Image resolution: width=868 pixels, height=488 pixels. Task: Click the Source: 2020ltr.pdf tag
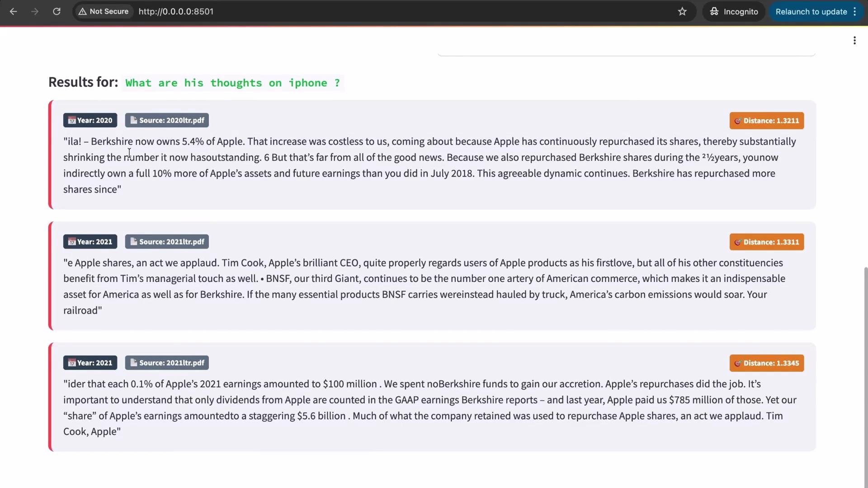coord(167,121)
